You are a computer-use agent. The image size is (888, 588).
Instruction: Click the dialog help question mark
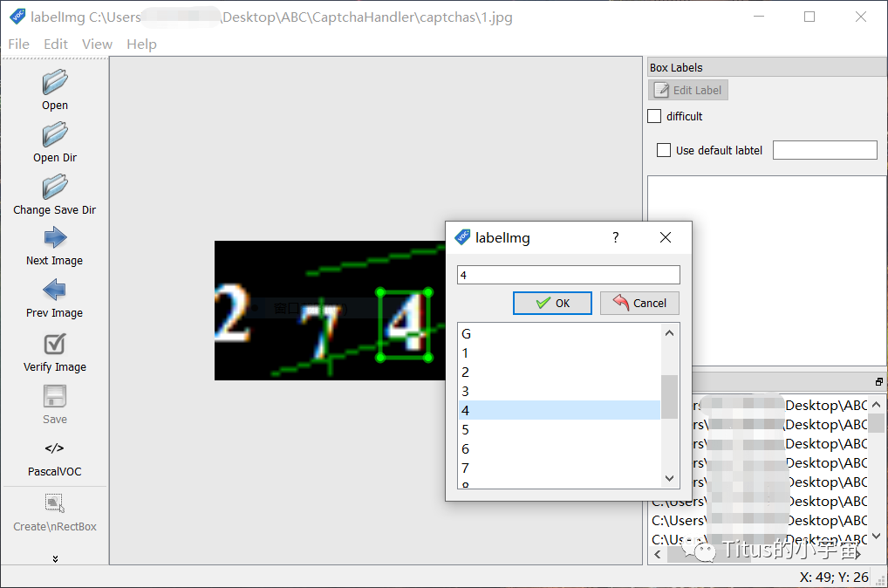point(616,237)
